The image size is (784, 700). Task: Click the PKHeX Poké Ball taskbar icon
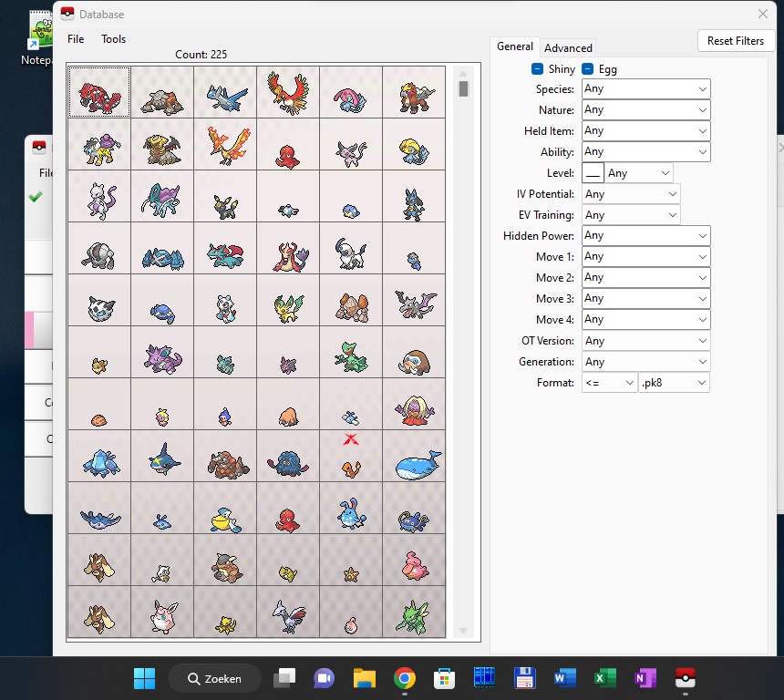[x=685, y=678]
